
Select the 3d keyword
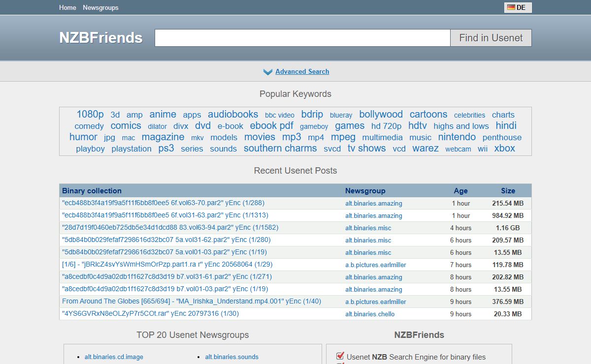[x=115, y=115]
